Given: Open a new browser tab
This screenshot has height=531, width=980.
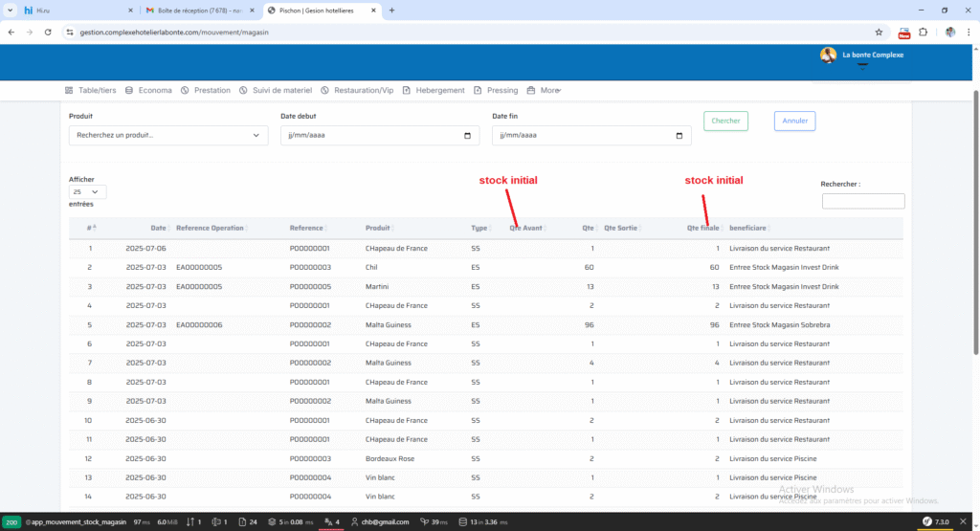Looking at the screenshot, I should [x=391, y=10].
